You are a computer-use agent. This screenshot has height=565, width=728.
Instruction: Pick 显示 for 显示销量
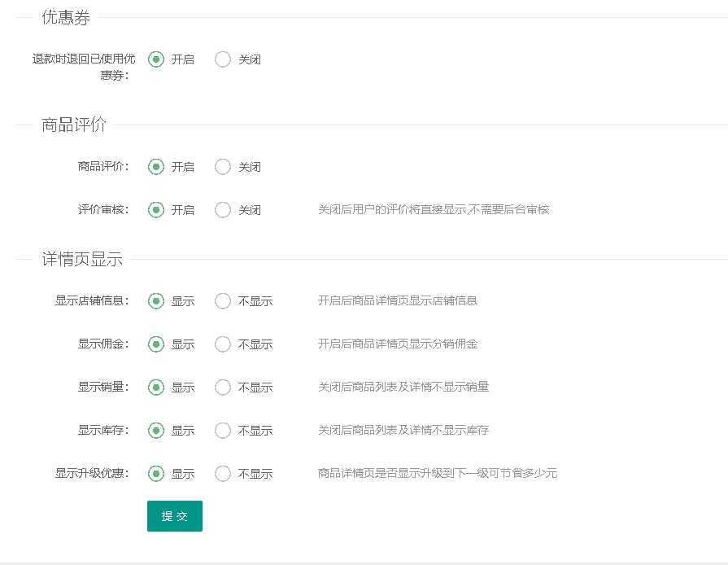pos(156,388)
